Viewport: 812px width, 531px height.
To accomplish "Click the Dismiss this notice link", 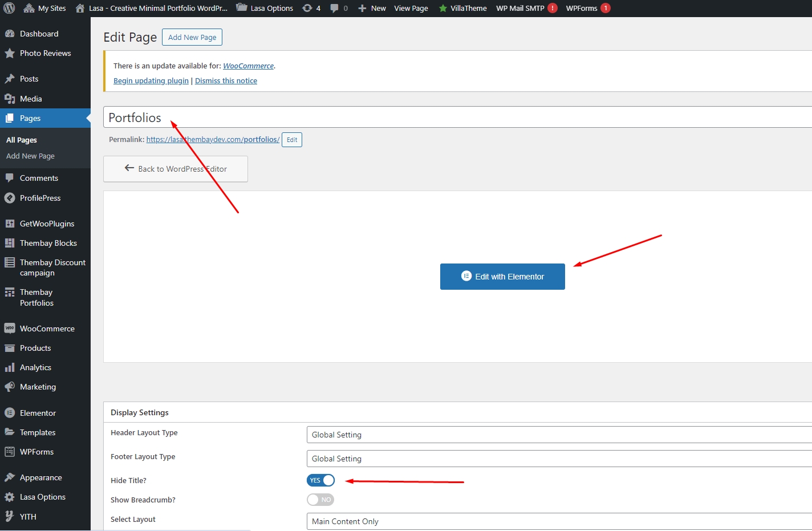I will [x=226, y=81].
